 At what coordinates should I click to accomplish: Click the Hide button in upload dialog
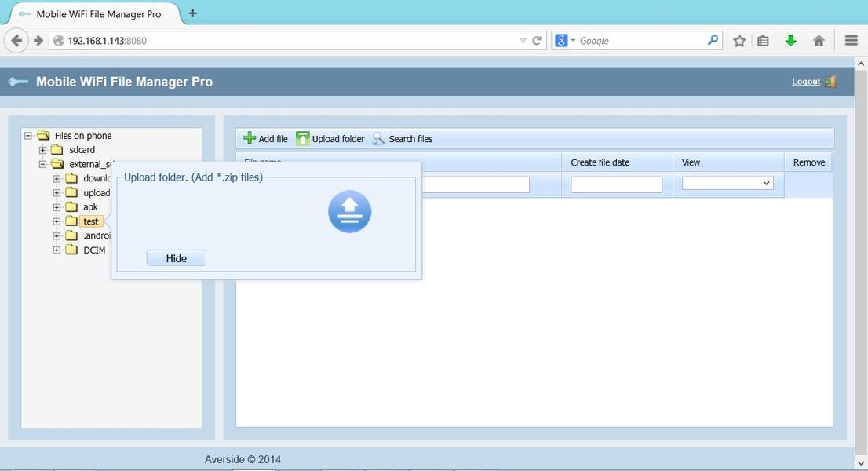point(177,258)
